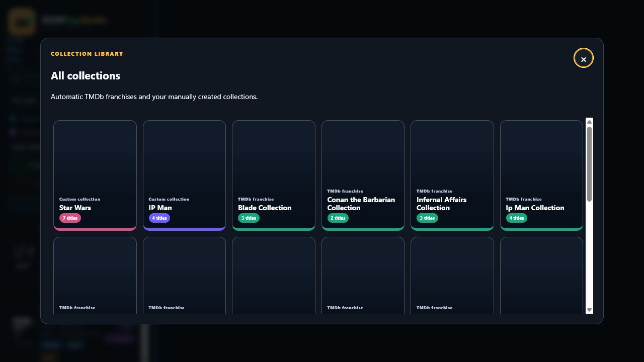Click the scrollbar up arrow in collections list
Image resolution: width=644 pixels, height=362 pixels.
pyautogui.click(x=589, y=122)
